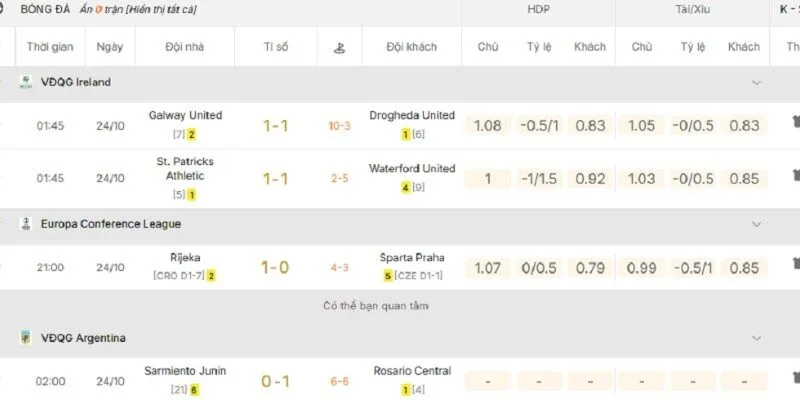Screen dimensions: 800x400
Task: Open the Galway United team link
Action: pos(184,116)
